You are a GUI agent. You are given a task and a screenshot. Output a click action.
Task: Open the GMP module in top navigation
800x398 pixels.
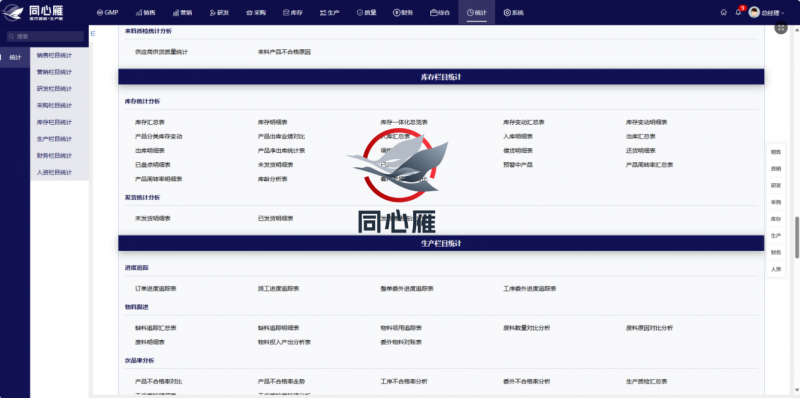tap(107, 12)
